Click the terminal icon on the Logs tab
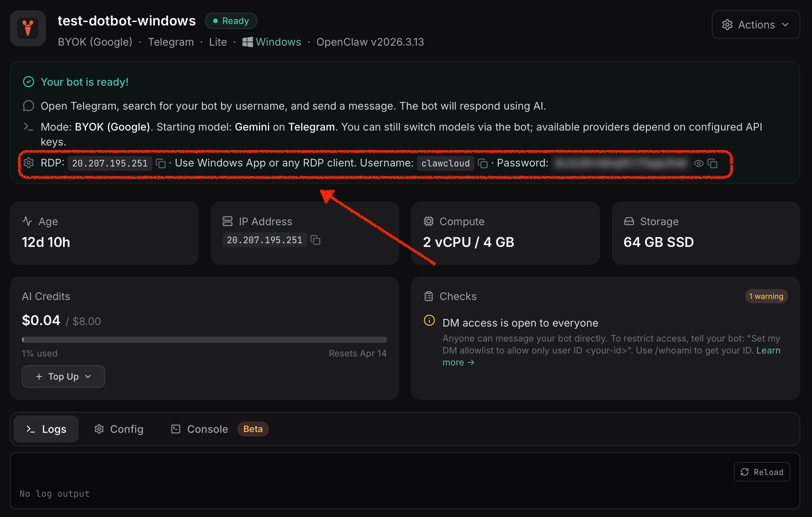 [x=30, y=429]
